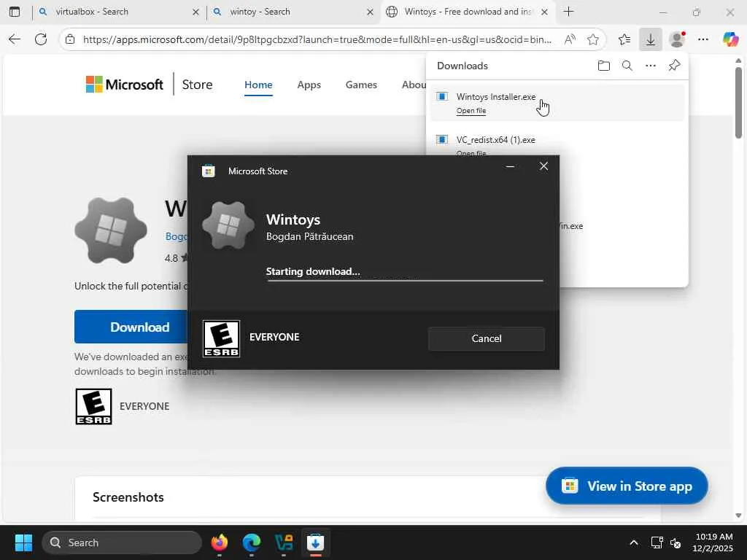Show hidden system tray icons
Image resolution: width=747 pixels, height=560 pixels.
(x=634, y=542)
